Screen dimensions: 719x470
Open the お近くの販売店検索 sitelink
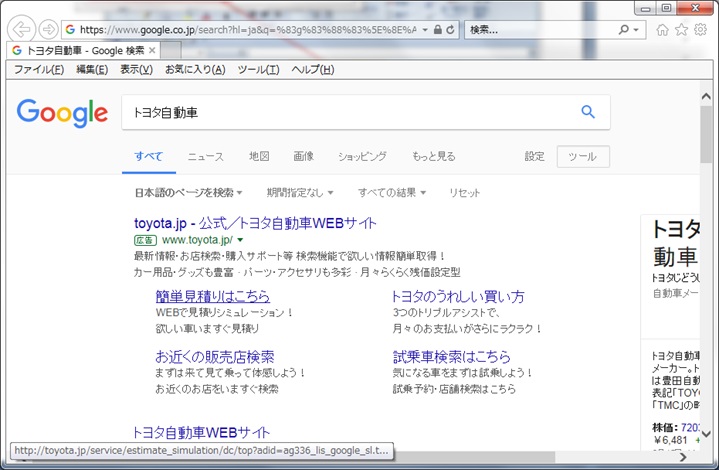(215, 357)
